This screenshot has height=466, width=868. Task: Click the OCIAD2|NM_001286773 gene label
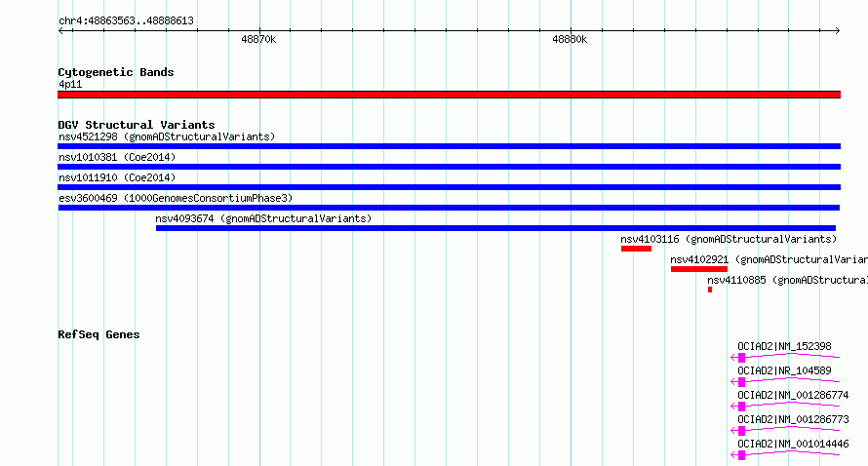coord(793,419)
